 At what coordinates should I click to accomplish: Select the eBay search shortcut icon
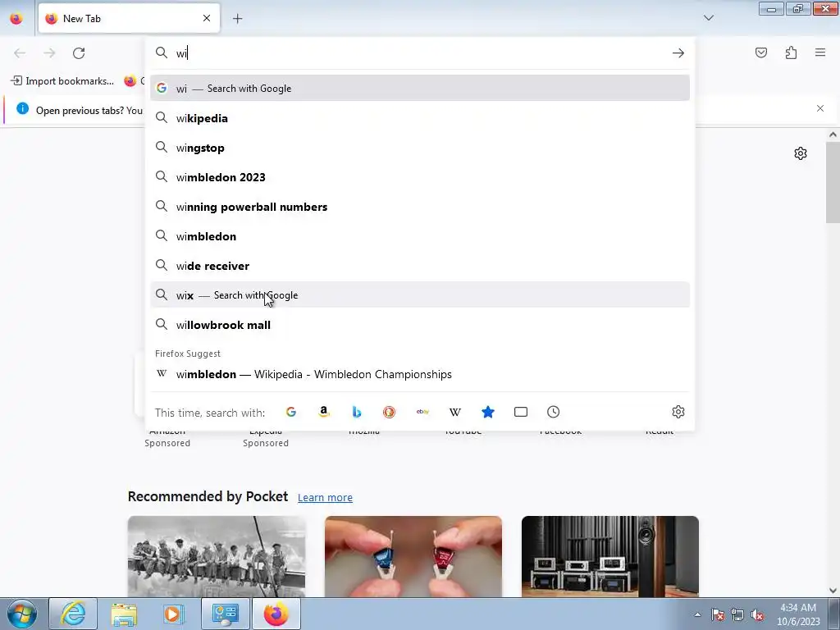[422, 412]
